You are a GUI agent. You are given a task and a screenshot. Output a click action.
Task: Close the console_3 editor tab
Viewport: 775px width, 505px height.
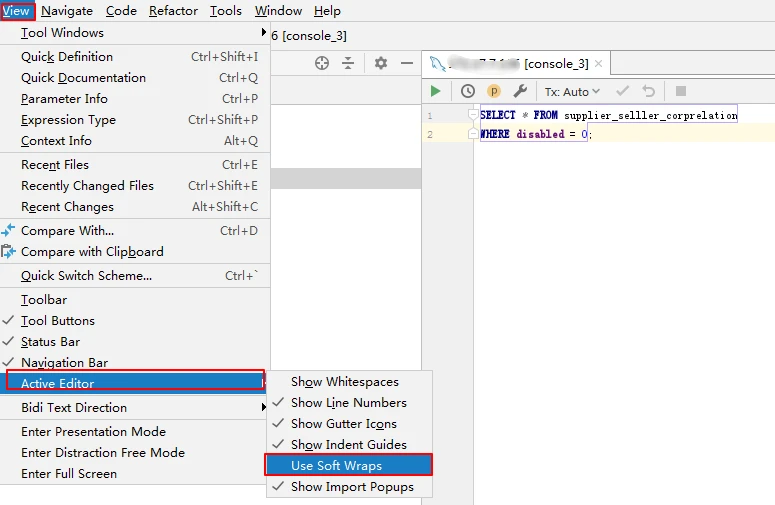(x=599, y=63)
